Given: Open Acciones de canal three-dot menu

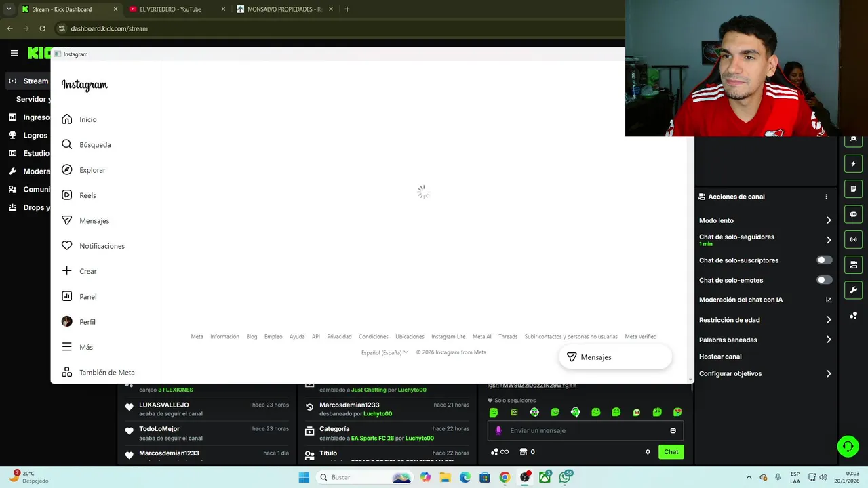Looking at the screenshot, I should click(826, 197).
